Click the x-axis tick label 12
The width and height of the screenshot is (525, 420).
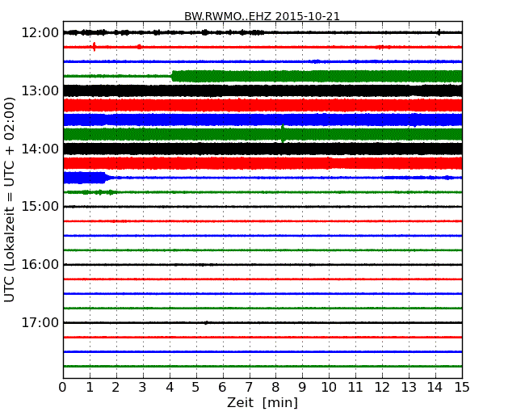(x=382, y=388)
